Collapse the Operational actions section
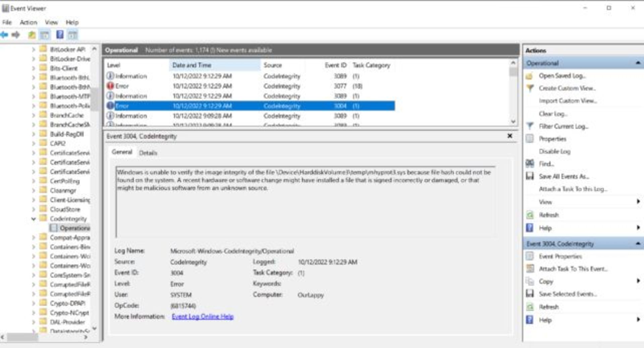 638,63
